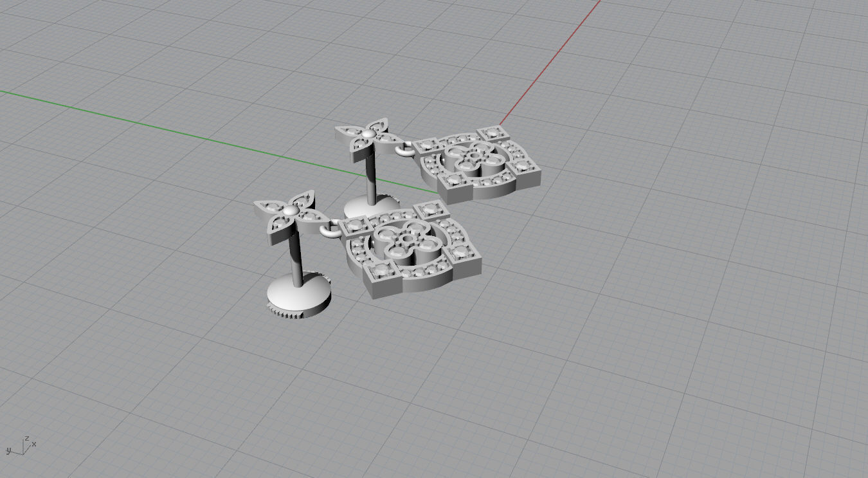This screenshot has width=868, height=478.
Task: Click the red X-axis line
Action: (550, 63)
